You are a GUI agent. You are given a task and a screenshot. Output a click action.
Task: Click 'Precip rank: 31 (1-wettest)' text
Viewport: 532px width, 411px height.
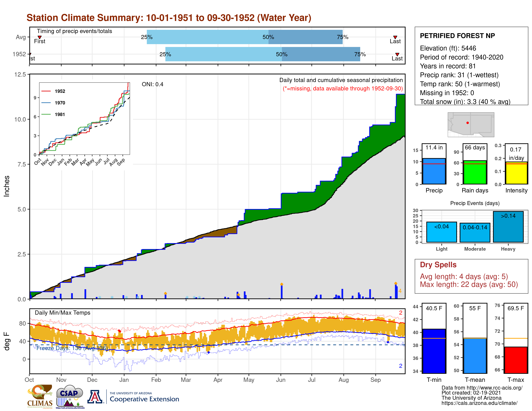459,75
